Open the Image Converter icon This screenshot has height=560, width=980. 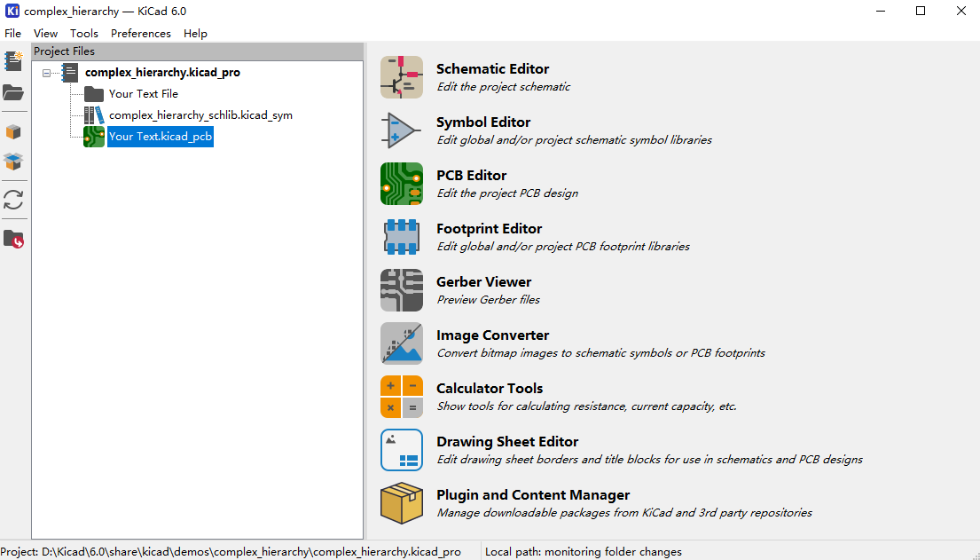point(401,343)
